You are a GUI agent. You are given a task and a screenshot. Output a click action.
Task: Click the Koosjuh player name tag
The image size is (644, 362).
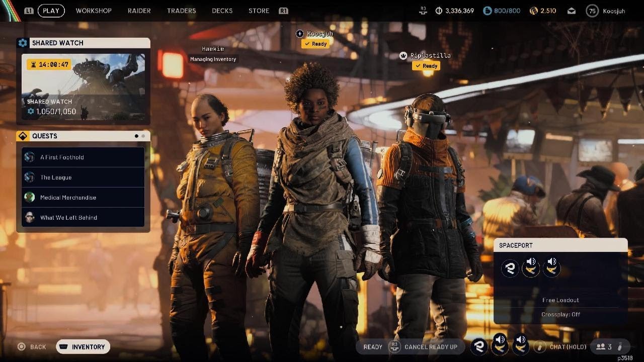320,34
